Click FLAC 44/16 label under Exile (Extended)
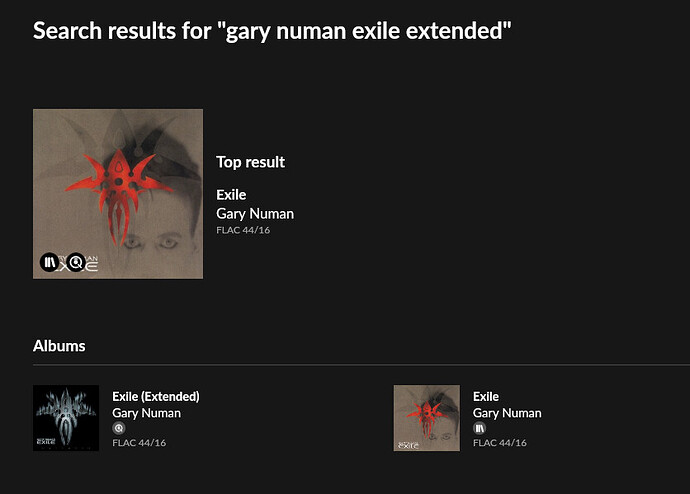Viewport: 690px width, 494px height. (x=139, y=443)
